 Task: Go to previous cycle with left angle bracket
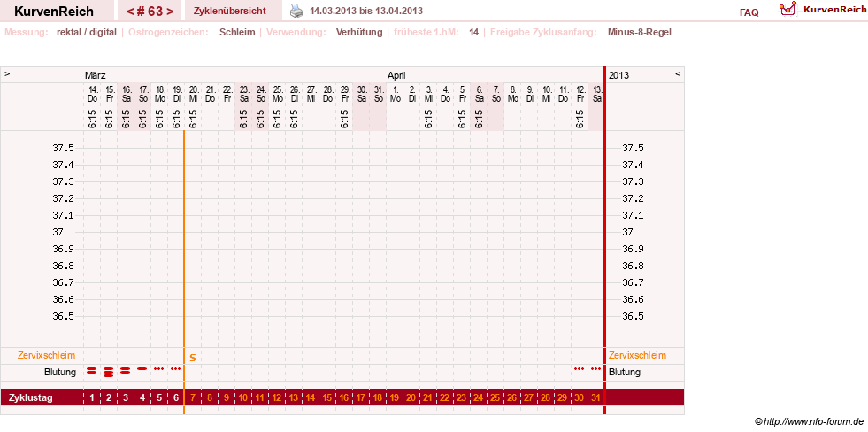click(130, 12)
